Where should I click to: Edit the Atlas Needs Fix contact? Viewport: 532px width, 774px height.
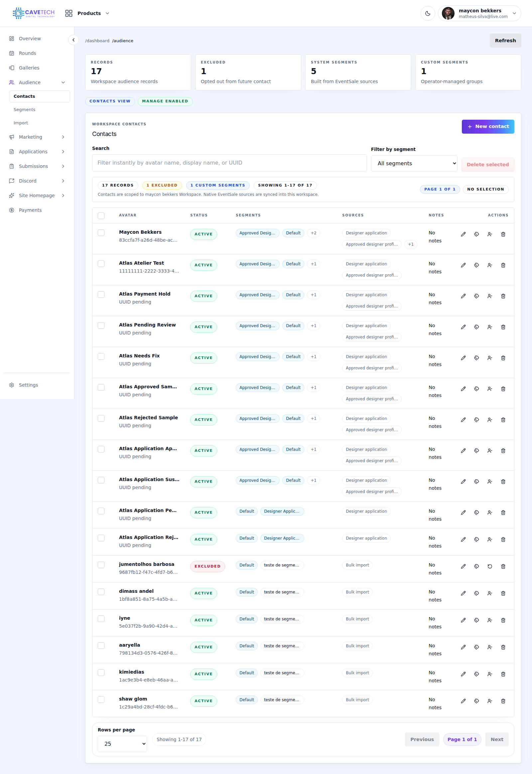click(463, 358)
